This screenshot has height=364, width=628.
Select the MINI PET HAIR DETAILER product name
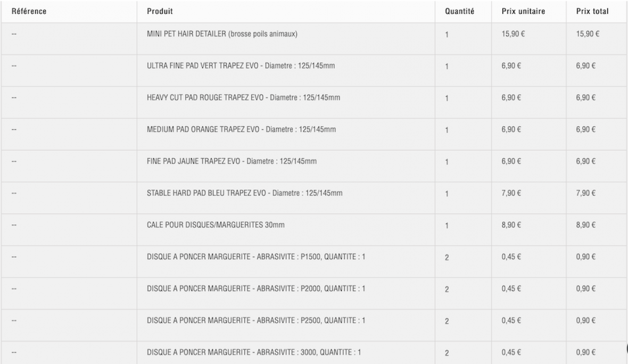pyautogui.click(x=222, y=34)
